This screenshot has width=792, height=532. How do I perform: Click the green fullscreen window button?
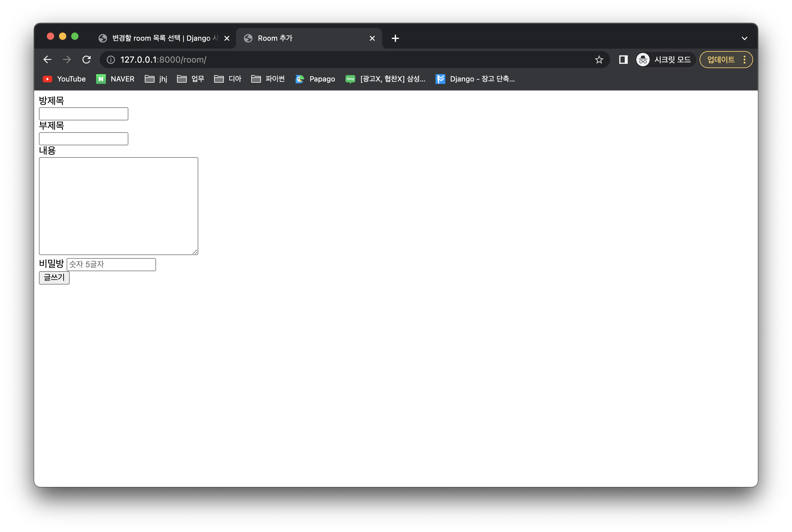coord(75,36)
